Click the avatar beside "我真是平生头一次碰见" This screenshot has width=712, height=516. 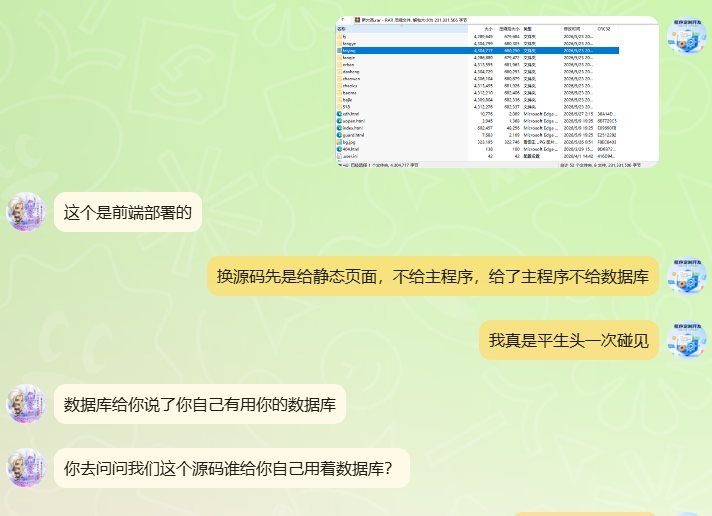(x=687, y=340)
